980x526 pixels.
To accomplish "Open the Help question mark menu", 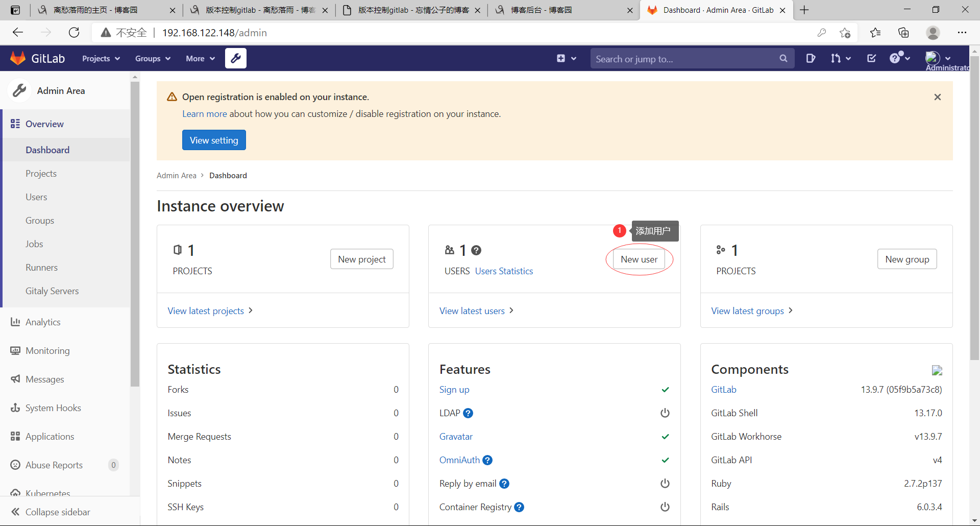I will (x=896, y=58).
